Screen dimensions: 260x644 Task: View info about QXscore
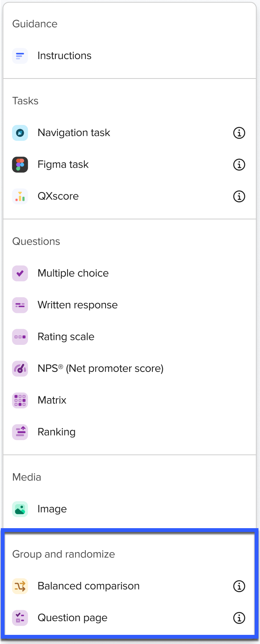pos(239,197)
